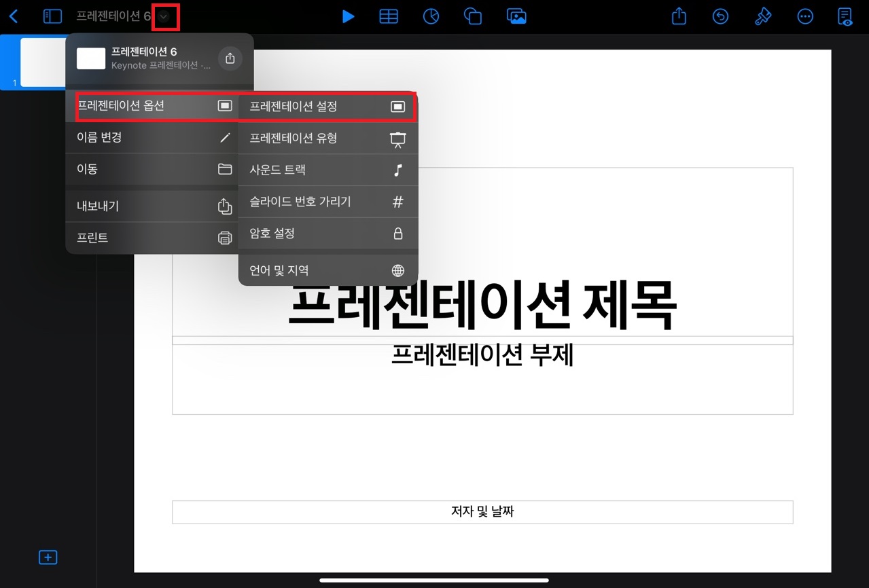Open the Media insert tool
The height and width of the screenshot is (588, 869).
pyautogui.click(x=516, y=16)
